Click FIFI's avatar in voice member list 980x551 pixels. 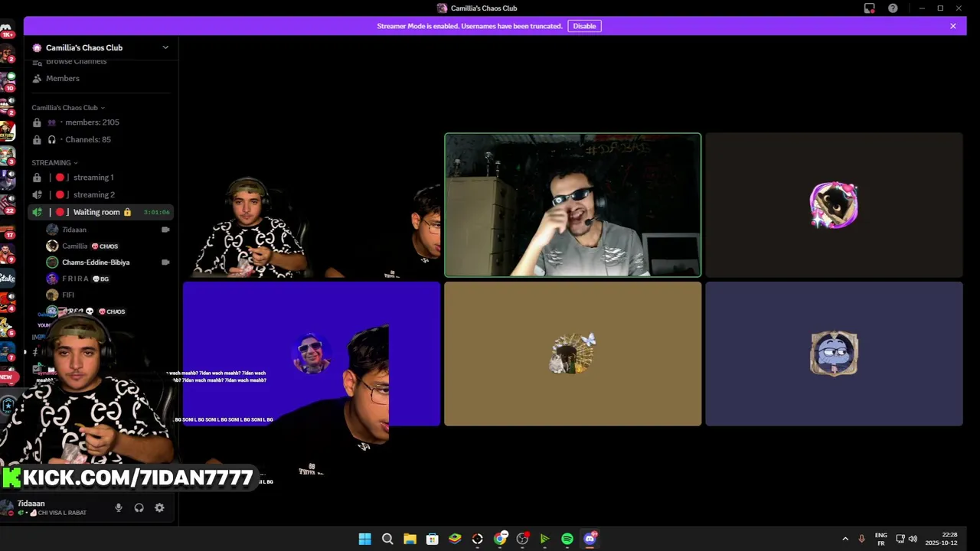(x=52, y=295)
